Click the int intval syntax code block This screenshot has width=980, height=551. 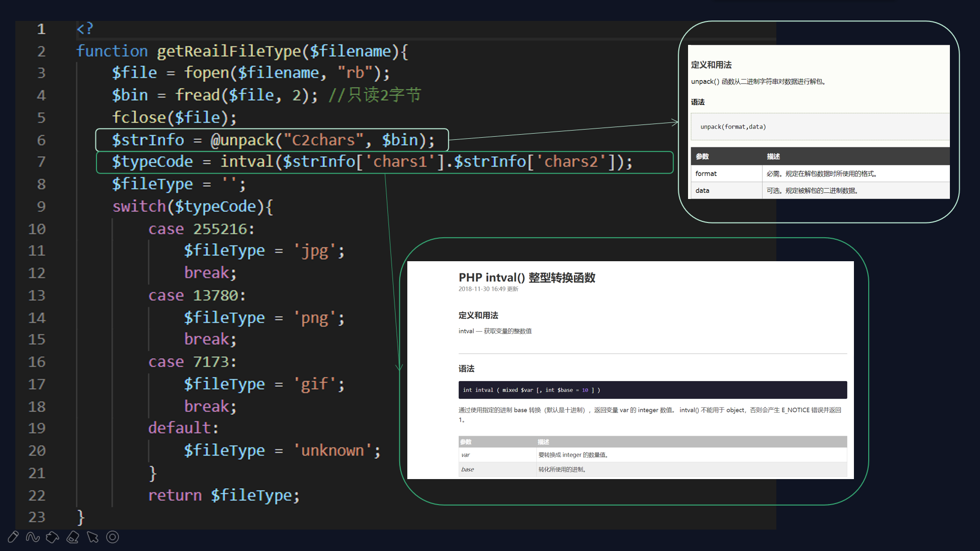[x=652, y=390]
